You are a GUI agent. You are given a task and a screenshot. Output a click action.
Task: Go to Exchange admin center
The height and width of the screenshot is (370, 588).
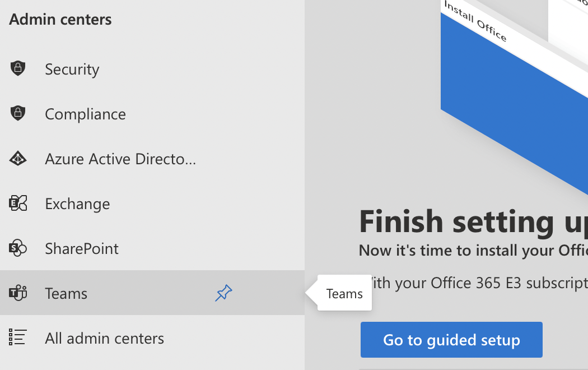(77, 204)
